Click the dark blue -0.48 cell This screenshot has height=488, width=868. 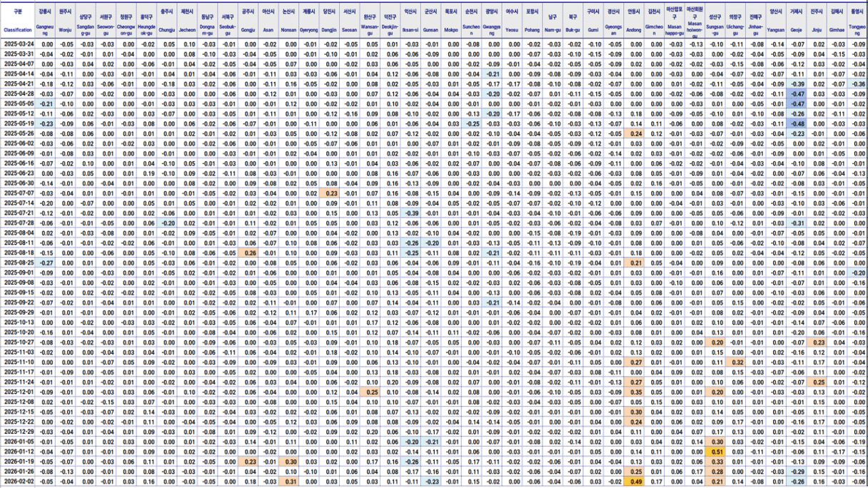click(797, 123)
